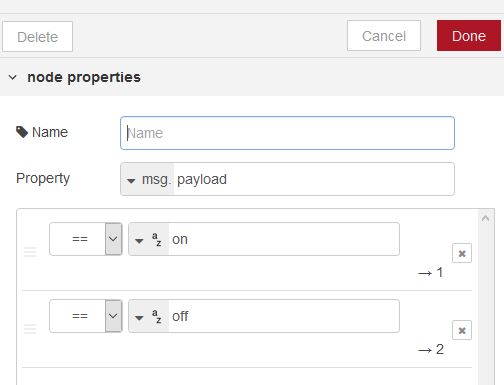
Task: Click the Delete button
Action: click(37, 37)
